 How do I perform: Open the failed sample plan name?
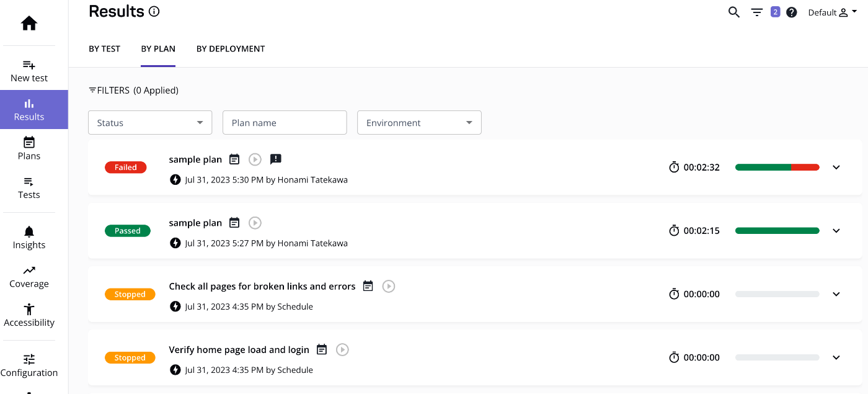pos(195,159)
